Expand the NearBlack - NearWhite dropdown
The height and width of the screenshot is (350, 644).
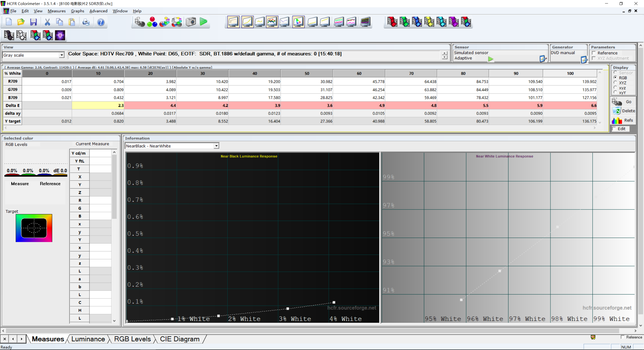point(216,146)
